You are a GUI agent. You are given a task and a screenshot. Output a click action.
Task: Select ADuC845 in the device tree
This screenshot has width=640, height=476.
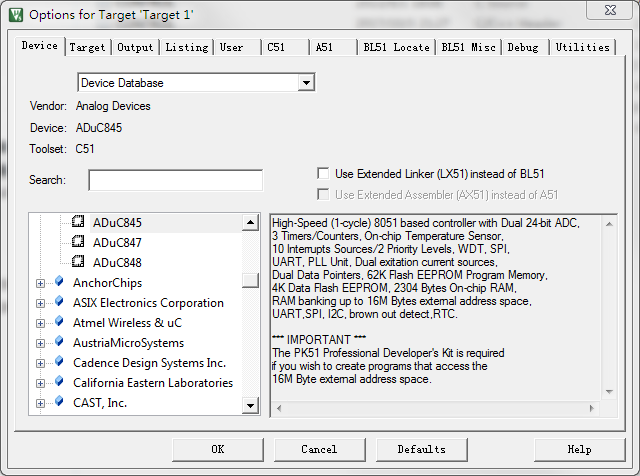(x=117, y=223)
